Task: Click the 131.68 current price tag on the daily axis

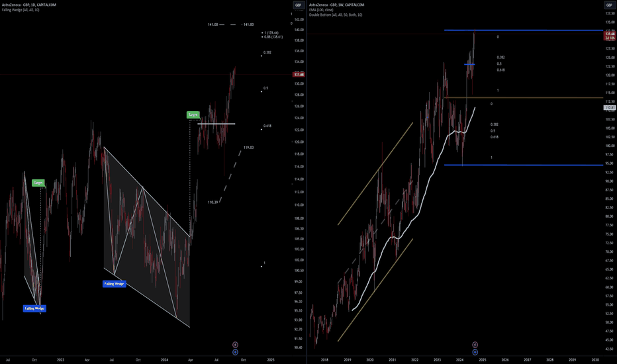Action: (299, 74)
